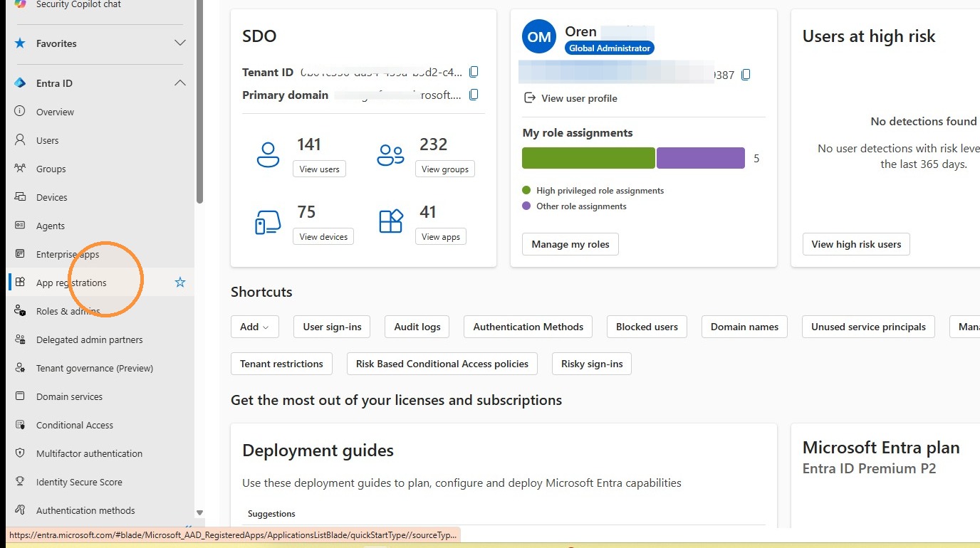Screen dimensions: 980x548
Task: Open the View user profile link
Action: [570, 98]
